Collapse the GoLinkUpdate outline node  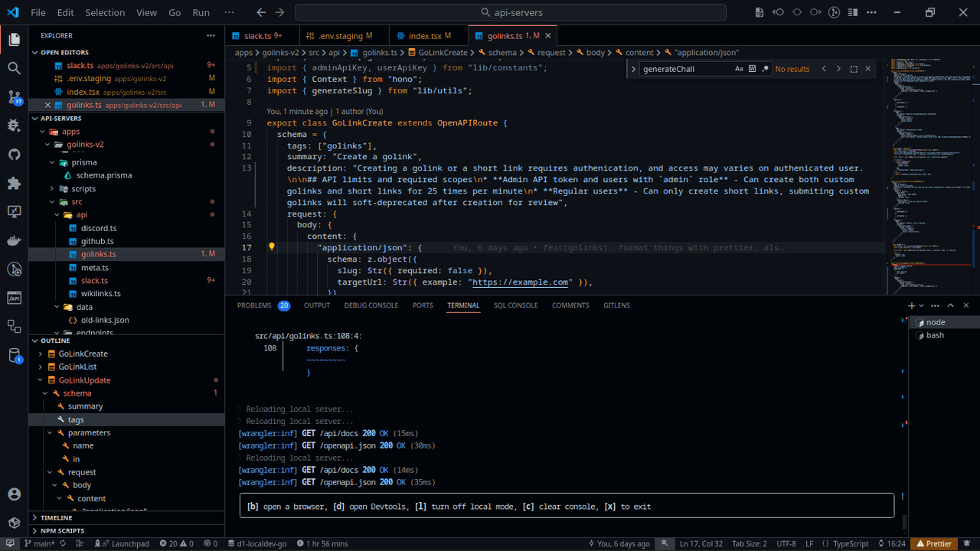point(41,380)
